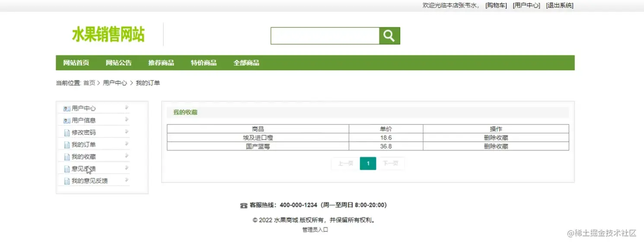Viewport: 644px width, 245px height.
Task: Click the green magnifier search button
Action: click(389, 36)
